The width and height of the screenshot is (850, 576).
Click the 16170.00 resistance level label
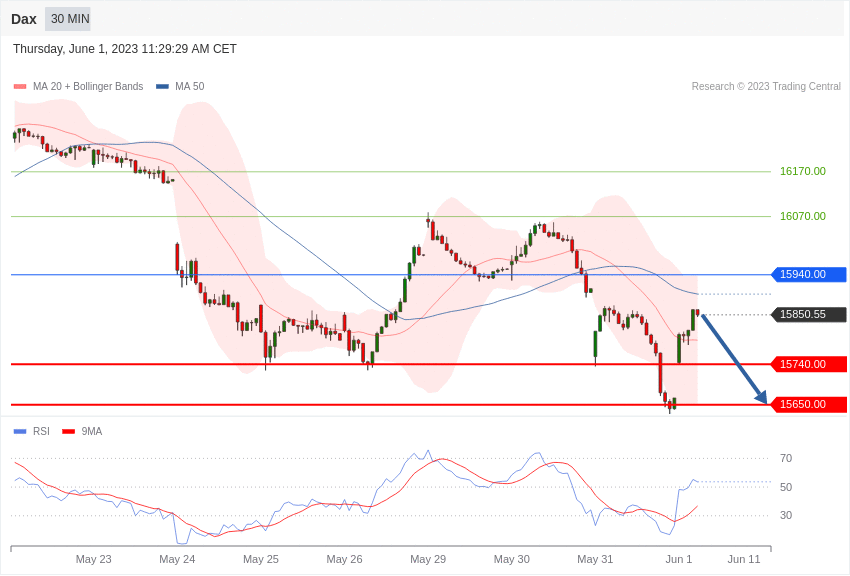pyautogui.click(x=802, y=171)
